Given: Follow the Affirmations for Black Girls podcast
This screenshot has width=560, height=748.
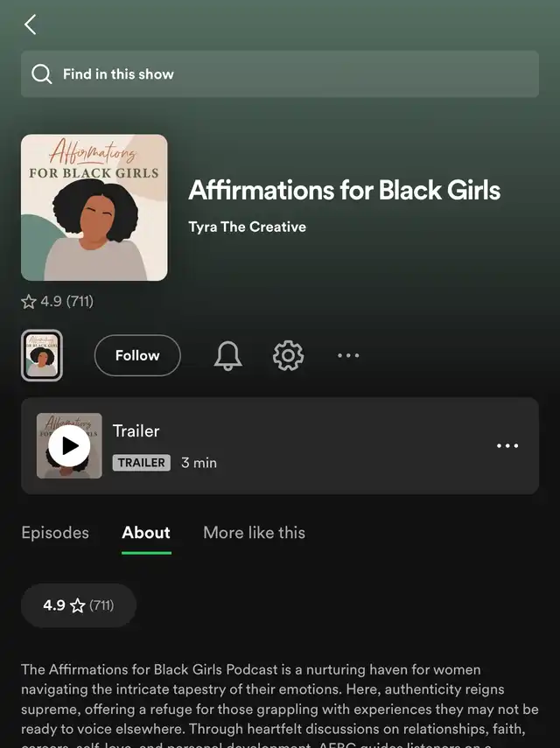Looking at the screenshot, I should 137,355.
